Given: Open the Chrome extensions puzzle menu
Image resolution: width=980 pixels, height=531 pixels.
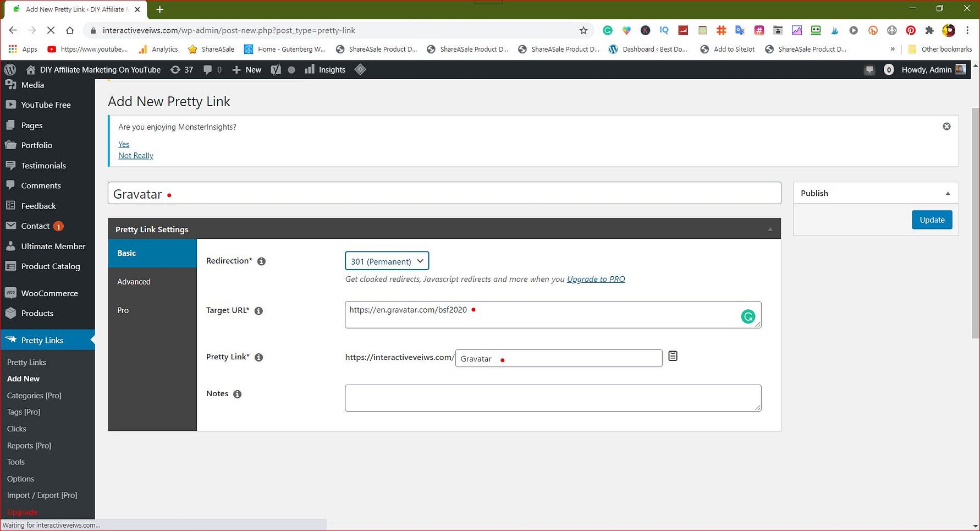Looking at the screenshot, I should click(929, 30).
